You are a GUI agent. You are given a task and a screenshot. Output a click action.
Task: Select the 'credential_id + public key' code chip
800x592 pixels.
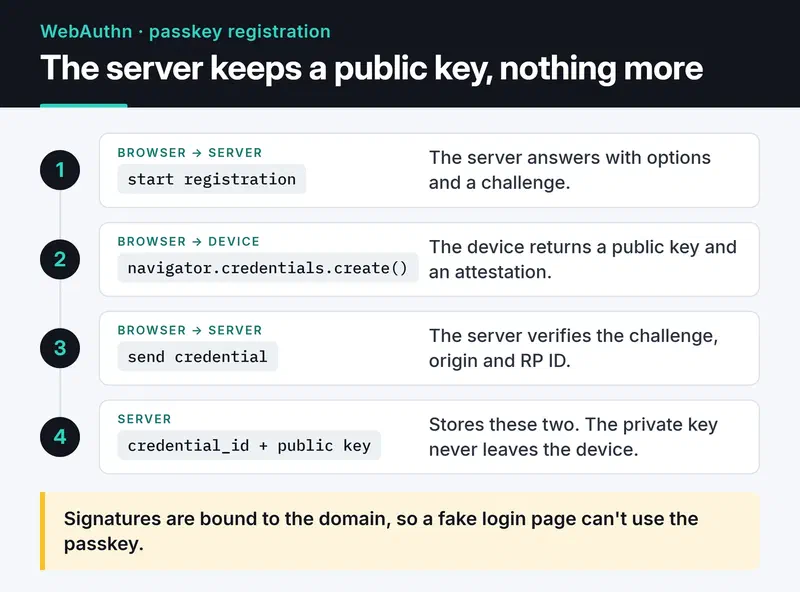coord(249,446)
